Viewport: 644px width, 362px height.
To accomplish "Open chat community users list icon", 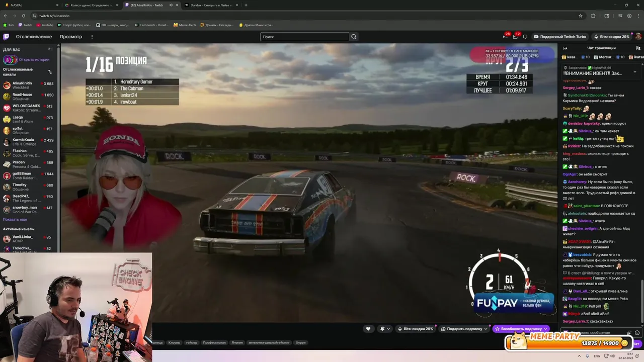I will click(x=638, y=48).
